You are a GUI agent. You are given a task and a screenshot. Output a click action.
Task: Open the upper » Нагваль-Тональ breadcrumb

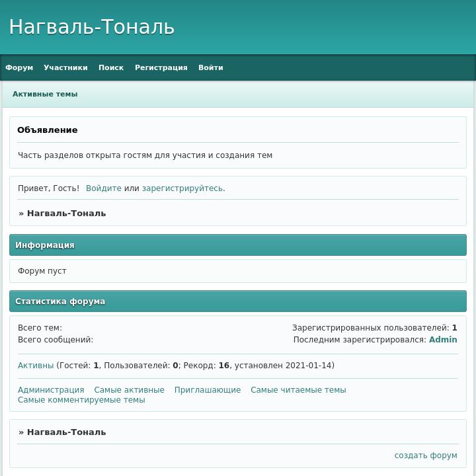[62, 214]
